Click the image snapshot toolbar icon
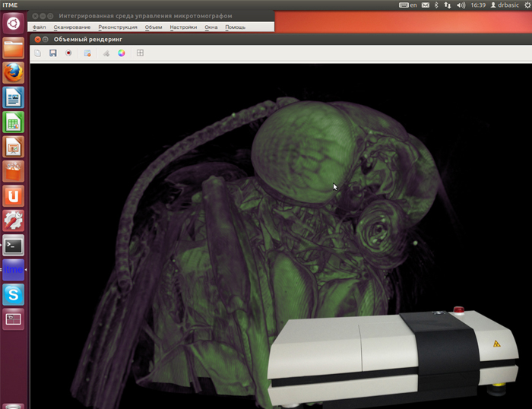Viewport: 532px width, 409px height. (x=87, y=53)
